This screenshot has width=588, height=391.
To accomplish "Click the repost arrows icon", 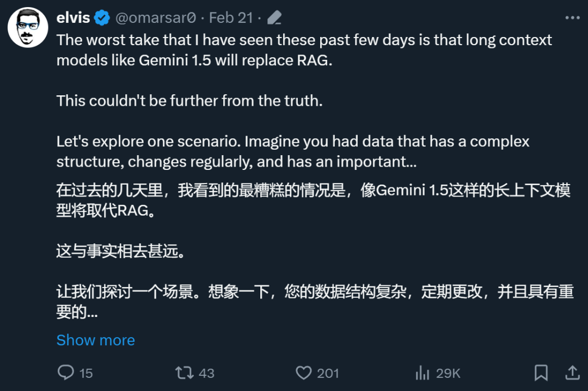I will click(x=184, y=372).
